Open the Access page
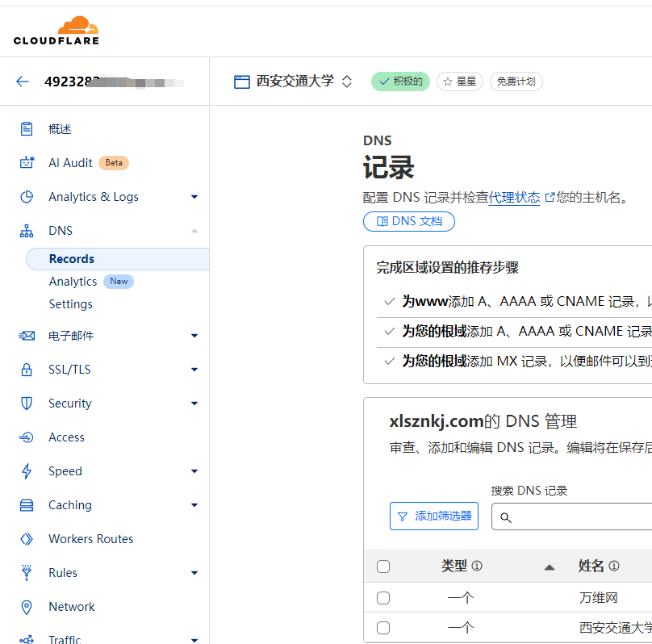 pyautogui.click(x=66, y=437)
